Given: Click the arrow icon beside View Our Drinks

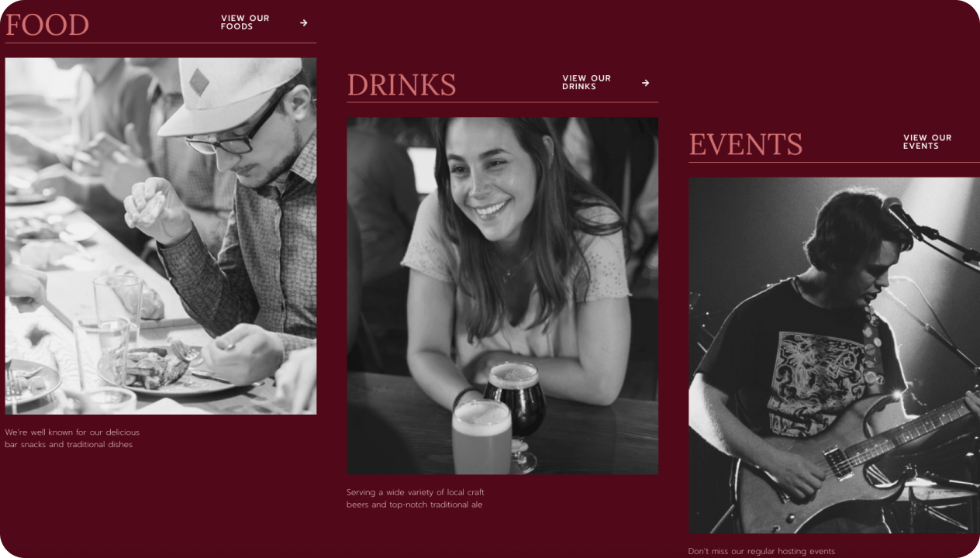Looking at the screenshot, I should (x=645, y=83).
